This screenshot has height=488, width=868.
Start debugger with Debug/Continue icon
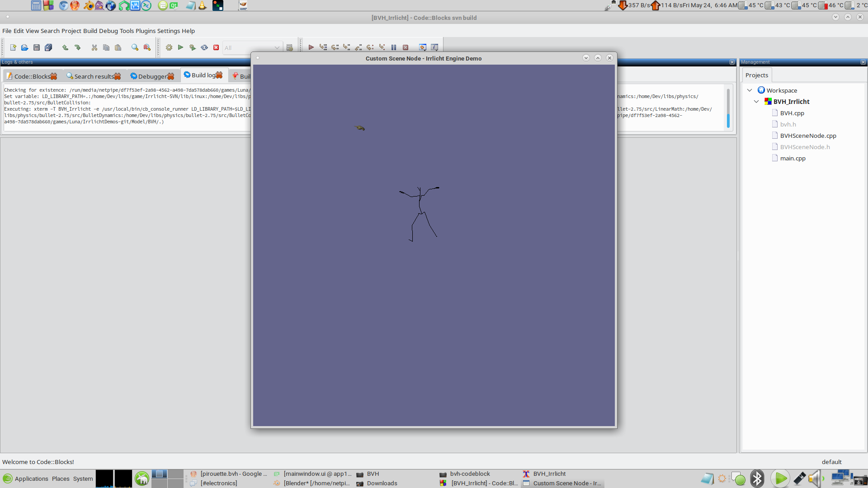click(x=311, y=47)
